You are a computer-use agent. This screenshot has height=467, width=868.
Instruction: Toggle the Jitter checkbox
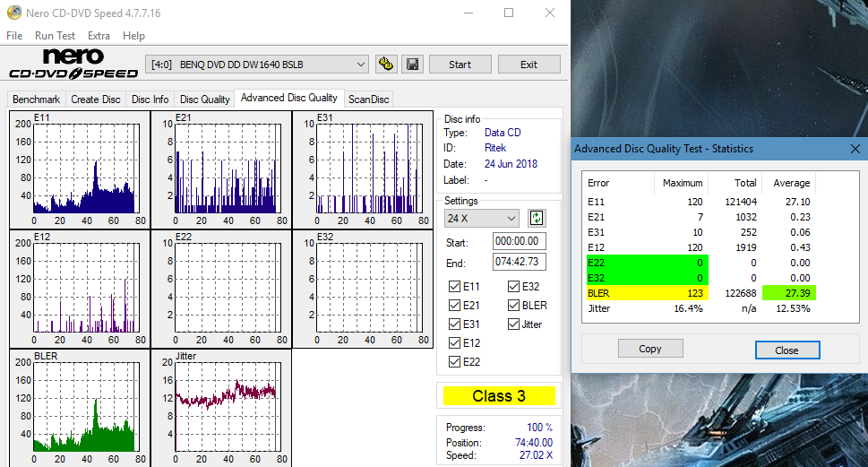(513, 324)
